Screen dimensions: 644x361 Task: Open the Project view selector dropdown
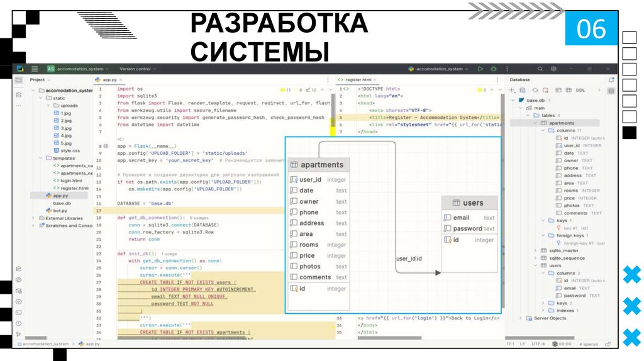click(x=40, y=80)
